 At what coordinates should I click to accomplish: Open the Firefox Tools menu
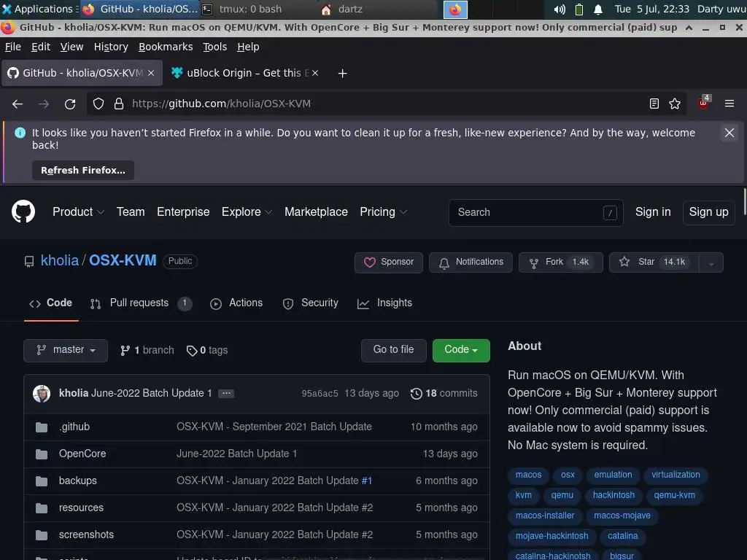[215, 47]
